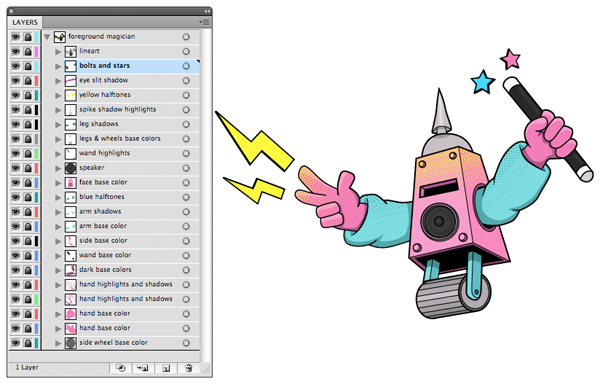Expand the leg shadows sublayer

tap(58, 124)
